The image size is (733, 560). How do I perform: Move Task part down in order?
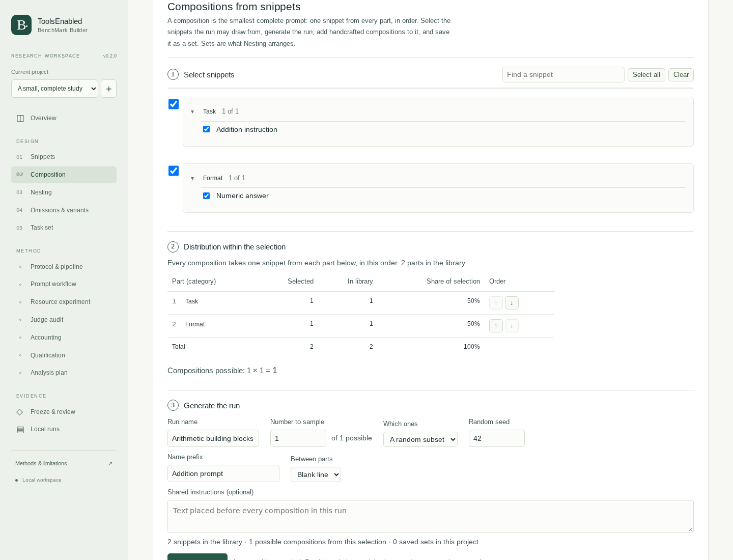(x=512, y=303)
